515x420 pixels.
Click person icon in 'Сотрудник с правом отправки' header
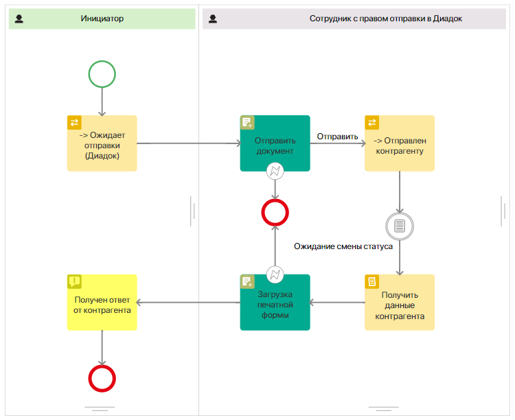(x=213, y=19)
